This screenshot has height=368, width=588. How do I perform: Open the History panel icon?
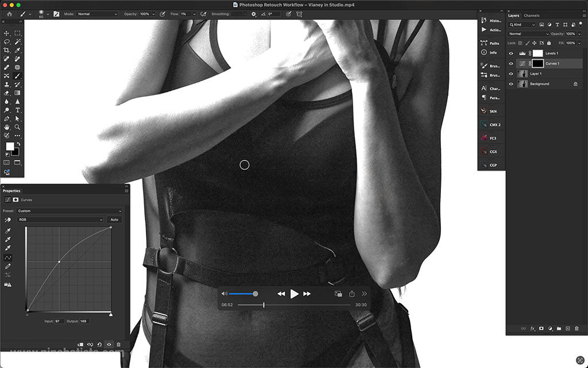[484, 20]
